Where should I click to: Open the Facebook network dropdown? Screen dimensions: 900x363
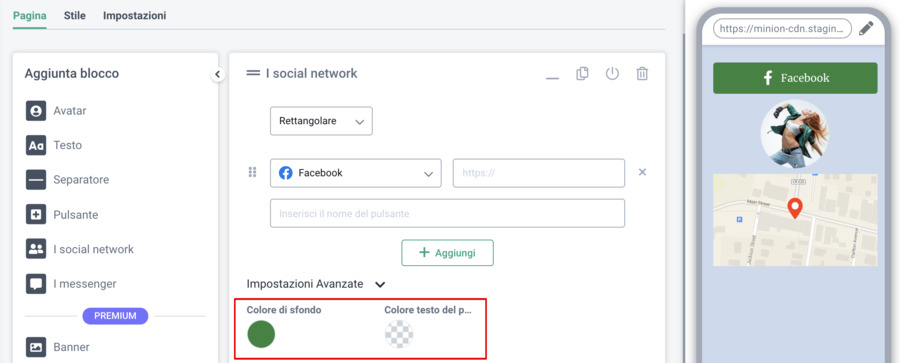[x=356, y=173]
